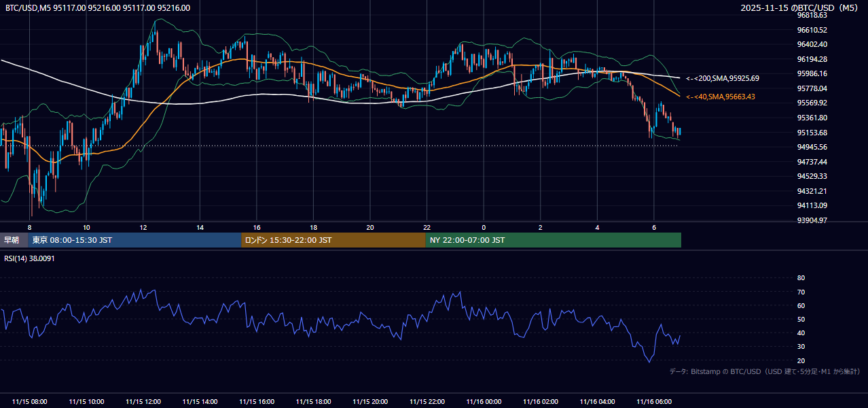Screen dimensions: 868x408
Task: Click hour tick 18 below price chart
Action: 313,227
